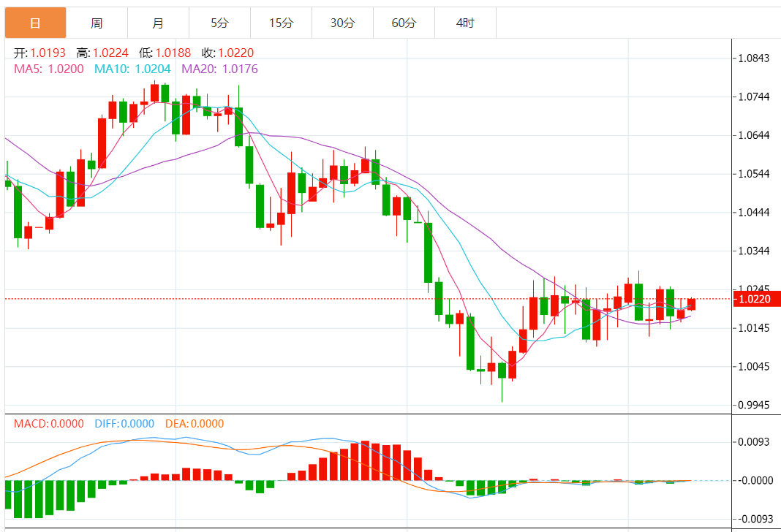Click the 1.0145 price axis label
The image size is (781, 532).
754,328
